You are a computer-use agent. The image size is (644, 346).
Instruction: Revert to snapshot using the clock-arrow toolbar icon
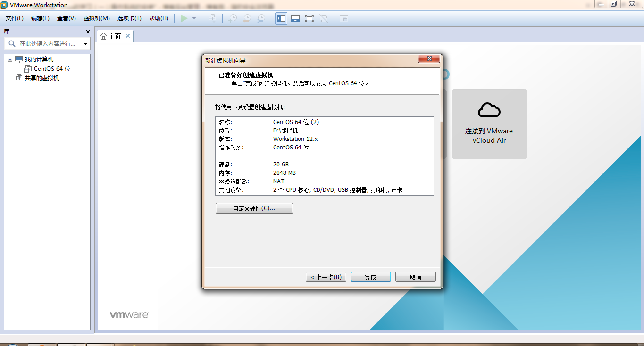pyautogui.click(x=247, y=18)
